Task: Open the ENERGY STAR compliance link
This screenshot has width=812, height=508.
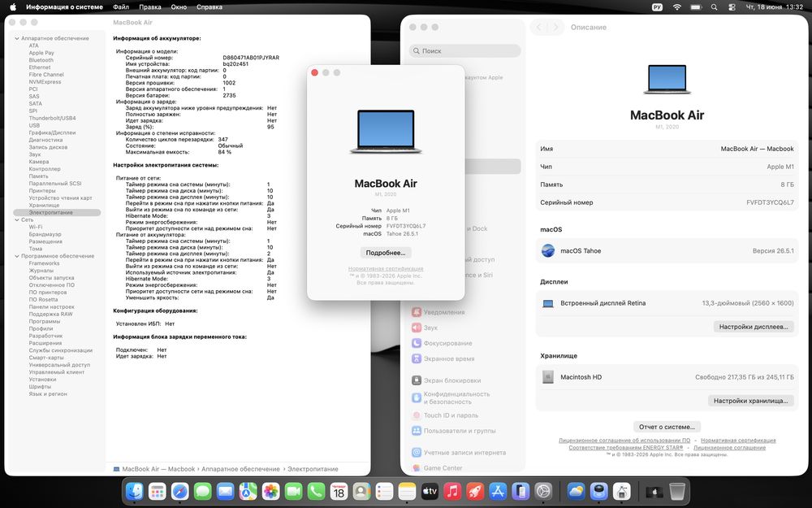Action: coord(625,447)
